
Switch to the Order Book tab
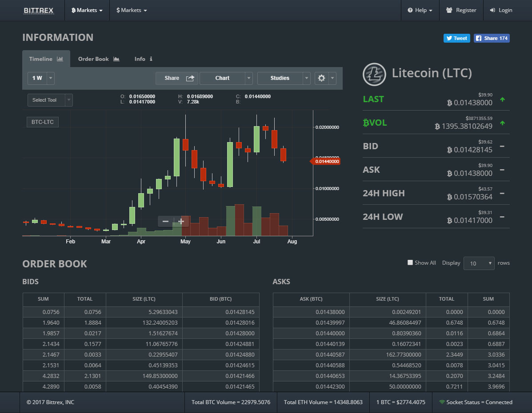pos(93,58)
